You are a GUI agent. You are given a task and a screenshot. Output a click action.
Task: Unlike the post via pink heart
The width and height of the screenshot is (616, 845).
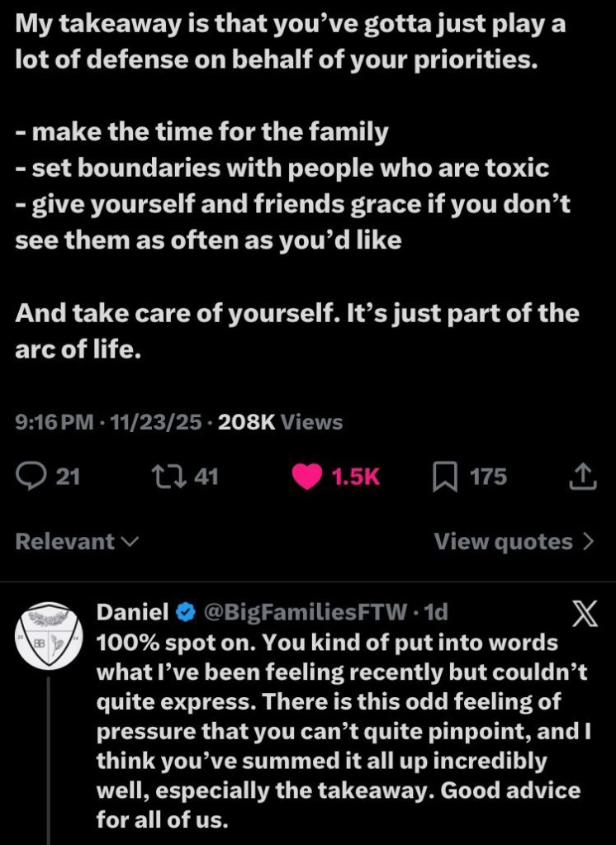pyautogui.click(x=308, y=477)
